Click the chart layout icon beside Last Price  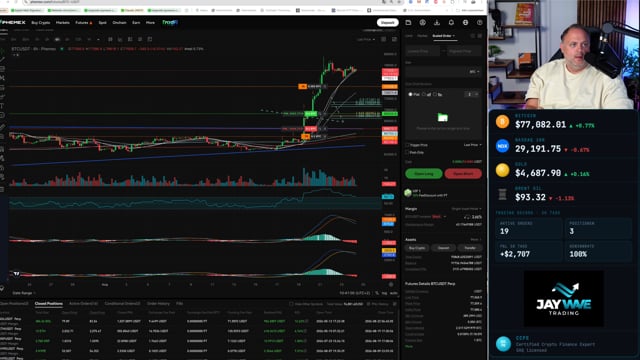pyautogui.click(x=383, y=40)
